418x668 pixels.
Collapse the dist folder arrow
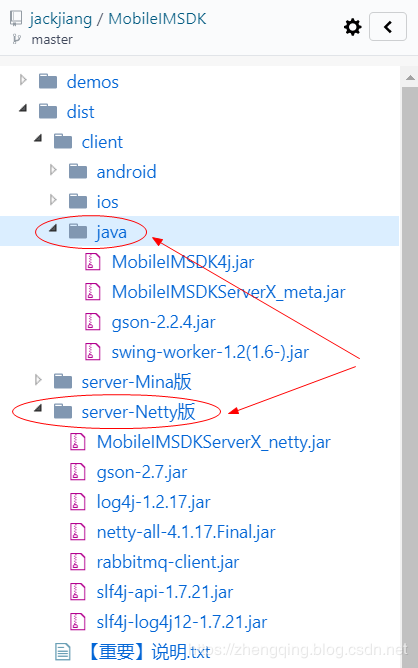(x=23, y=109)
